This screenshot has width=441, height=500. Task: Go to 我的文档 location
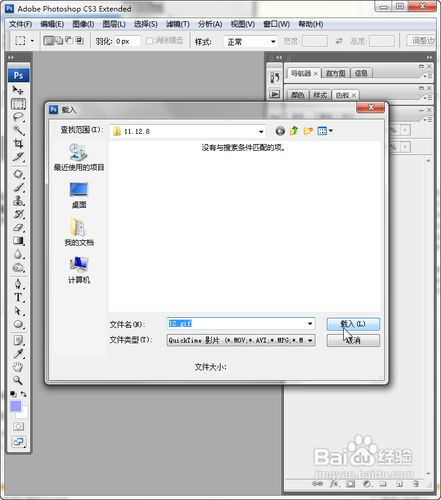tap(79, 232)
